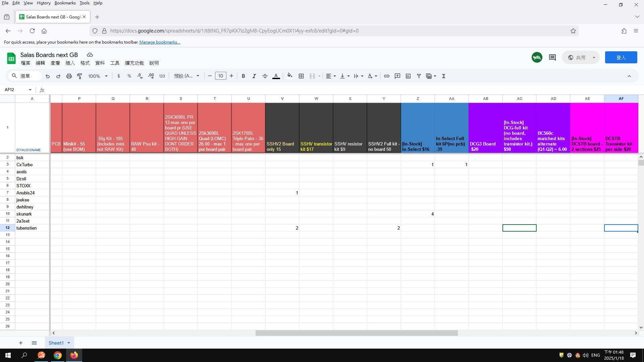Open the all sheets list icon

(34, 343)
